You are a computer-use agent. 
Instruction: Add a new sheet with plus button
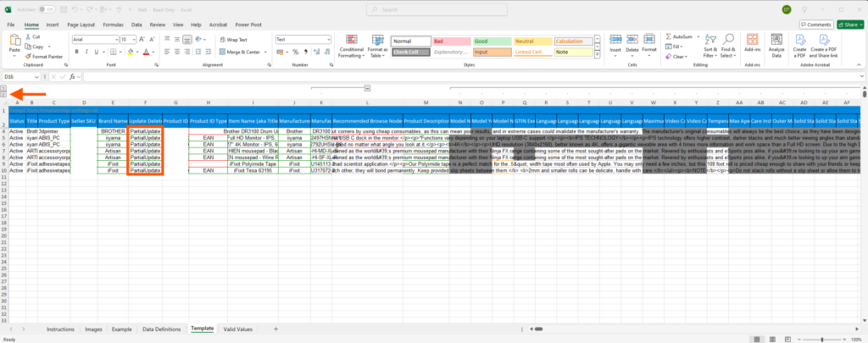(x=275, y=329)
